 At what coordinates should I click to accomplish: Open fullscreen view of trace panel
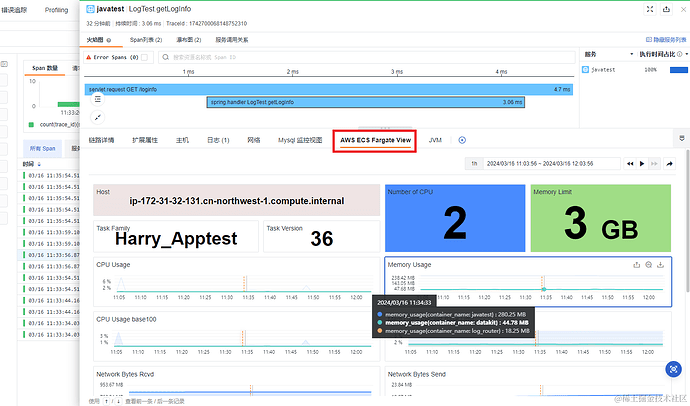point(650,9)
